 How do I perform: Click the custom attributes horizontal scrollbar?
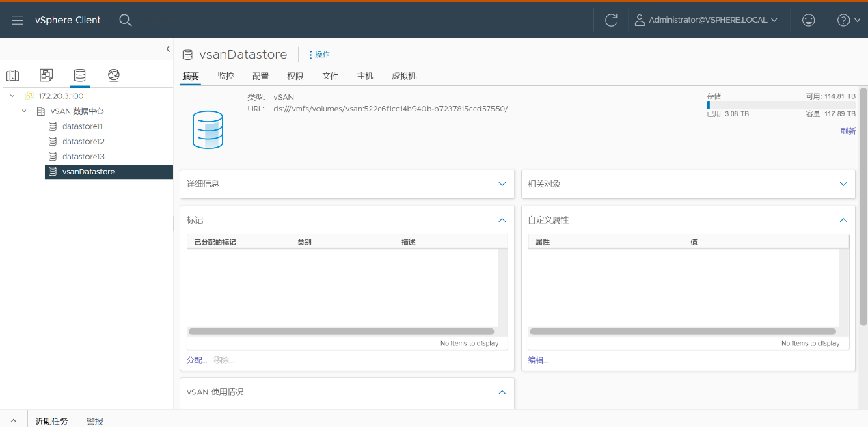pos(683,332)
